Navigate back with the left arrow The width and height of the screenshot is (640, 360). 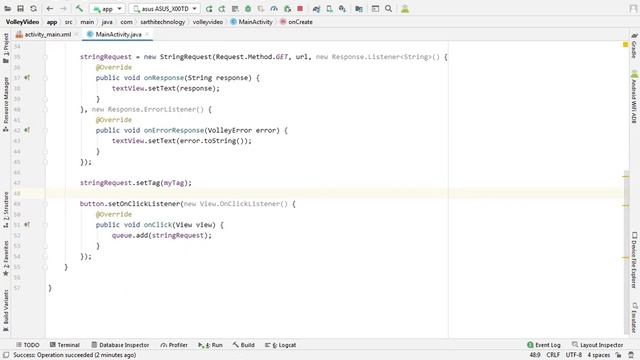(x=49, y=9)
